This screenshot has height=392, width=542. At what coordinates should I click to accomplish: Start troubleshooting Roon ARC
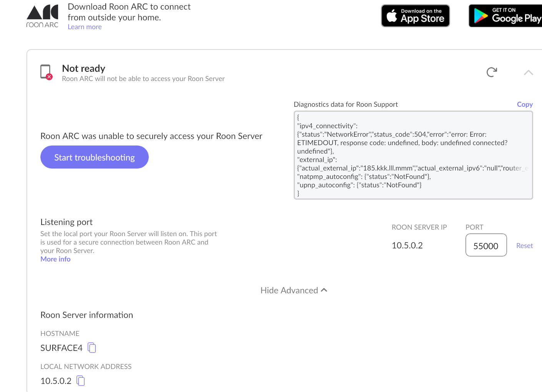pos(95,157)
